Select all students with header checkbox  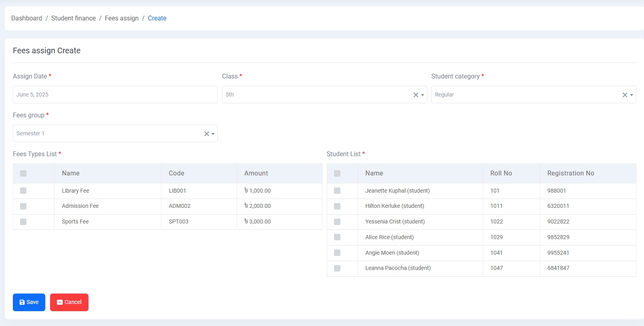point(337,173)
